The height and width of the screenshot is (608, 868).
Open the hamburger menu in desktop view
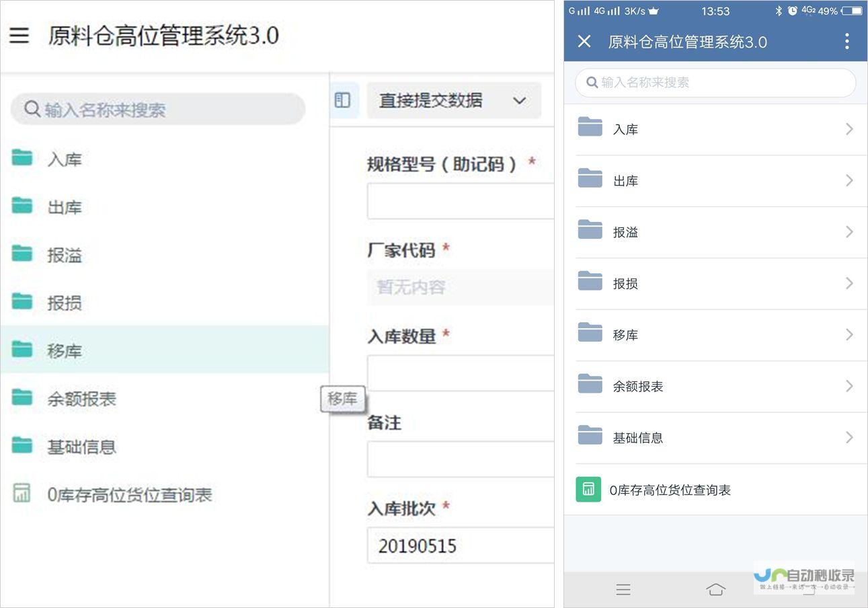tap(19, 35)
